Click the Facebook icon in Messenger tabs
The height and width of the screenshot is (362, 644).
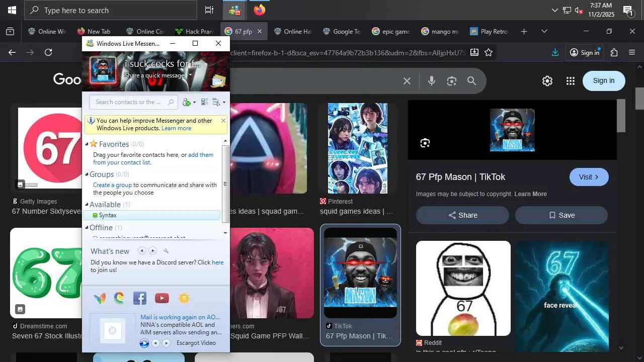click(140, 298)
